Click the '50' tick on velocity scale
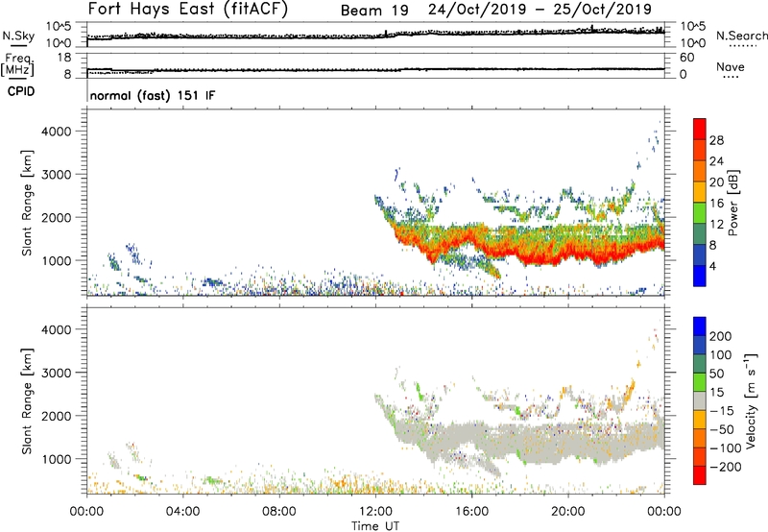This screenshot has width=768, height=532. coord(716,374)
